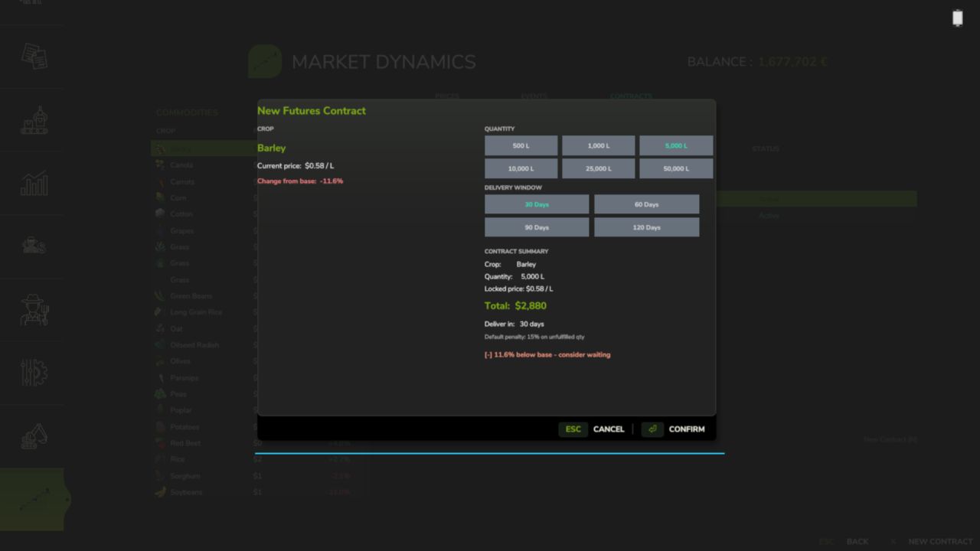The height and width of the screenshot is (551, 980).
Task: Confirm the new futures contract
Action: [x=686, y=429]
